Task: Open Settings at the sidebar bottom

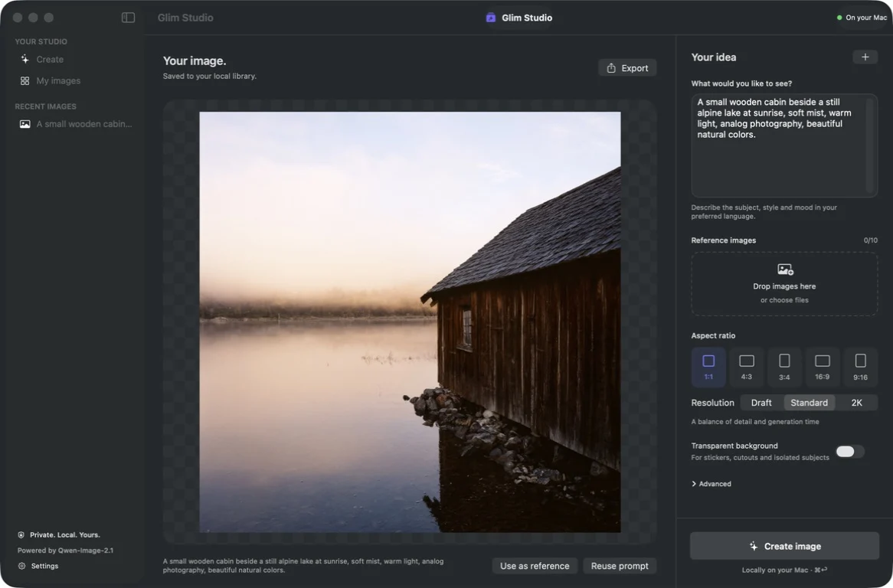Action: point(38,566)
